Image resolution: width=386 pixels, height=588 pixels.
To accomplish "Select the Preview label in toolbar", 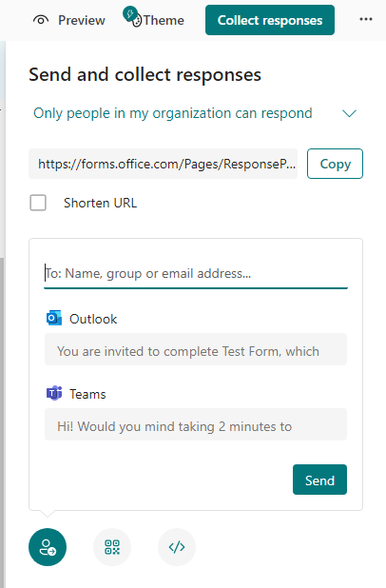I will (x=82, y=20).
